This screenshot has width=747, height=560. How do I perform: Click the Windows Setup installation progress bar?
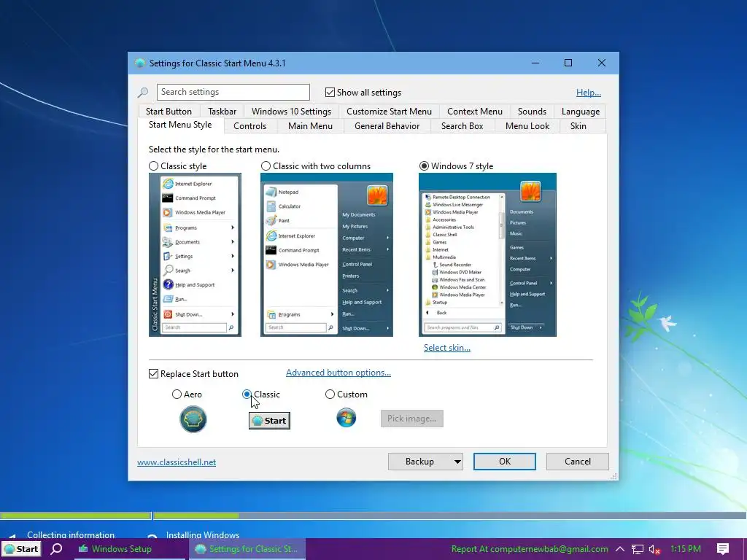[x=373, y=516]
